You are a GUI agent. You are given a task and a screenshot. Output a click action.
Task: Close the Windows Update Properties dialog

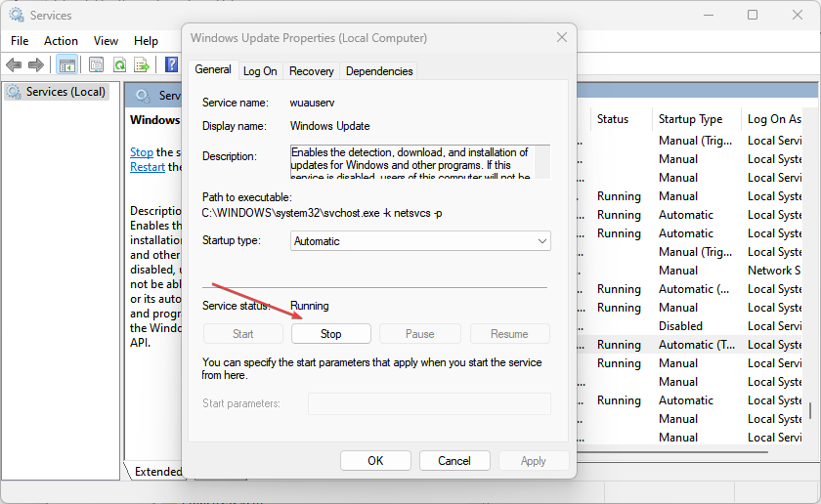[562, 38]
